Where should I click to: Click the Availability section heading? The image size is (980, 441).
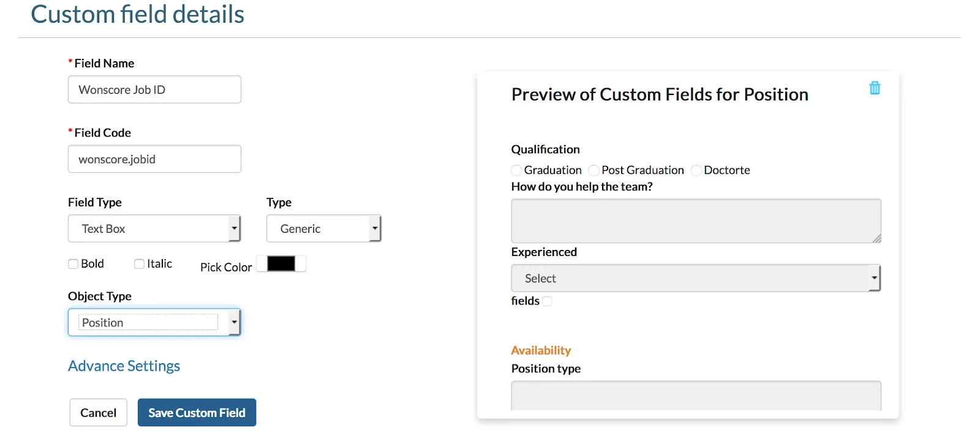(541, 350)
